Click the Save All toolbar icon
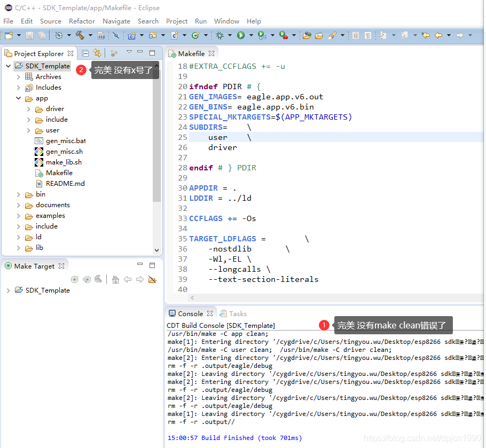486x448 pixels. [42, 35]
